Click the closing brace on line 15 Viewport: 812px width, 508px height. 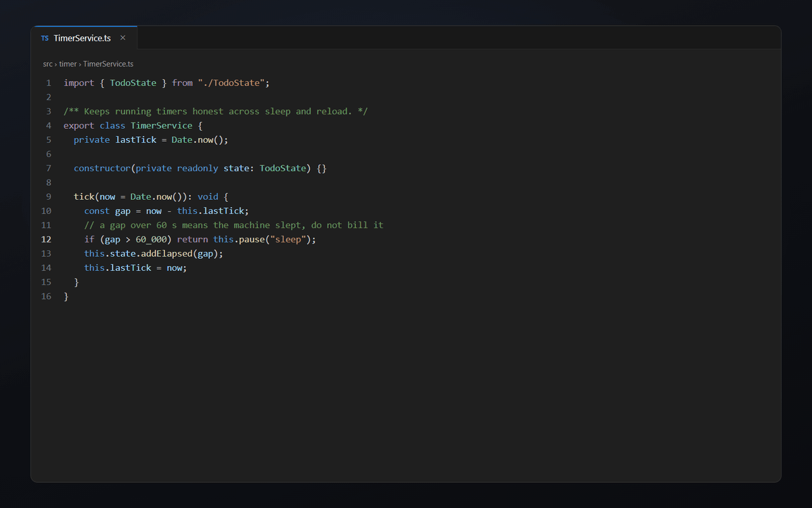tap(76, 282)
